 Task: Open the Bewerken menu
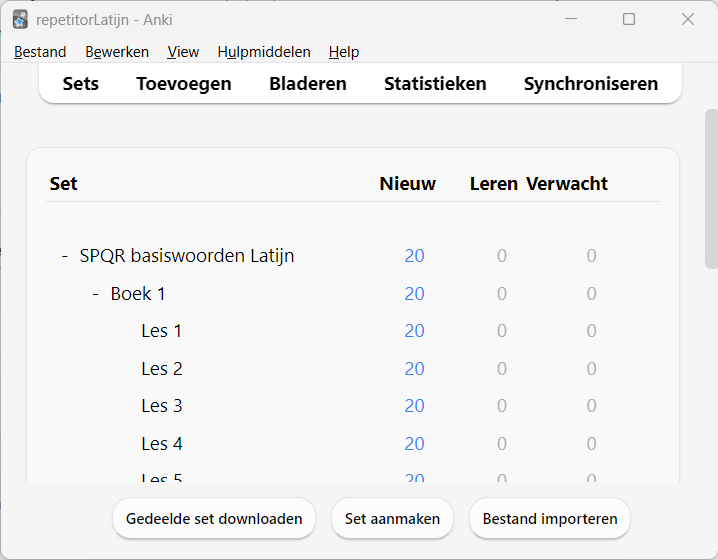click(117, 52)
